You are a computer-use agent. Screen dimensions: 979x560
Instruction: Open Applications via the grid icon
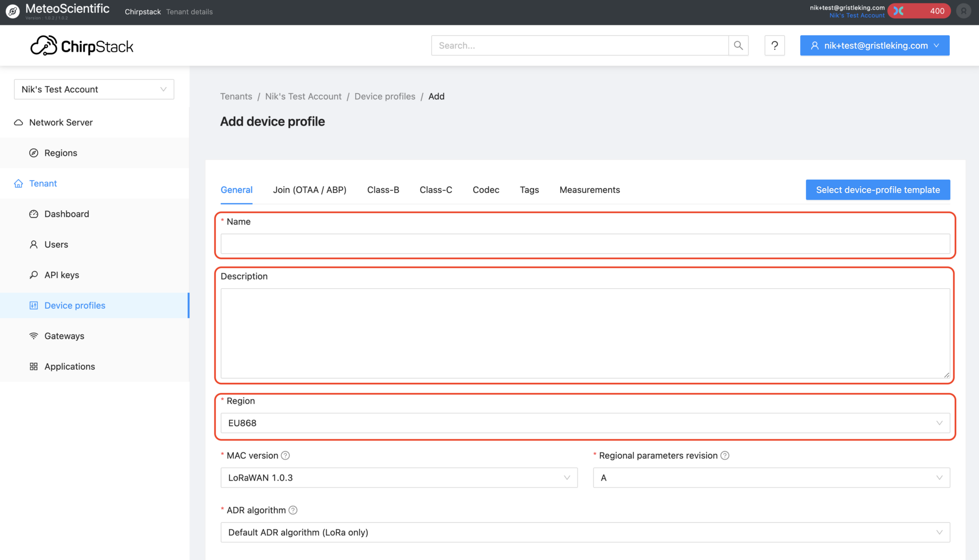point(33,366)
